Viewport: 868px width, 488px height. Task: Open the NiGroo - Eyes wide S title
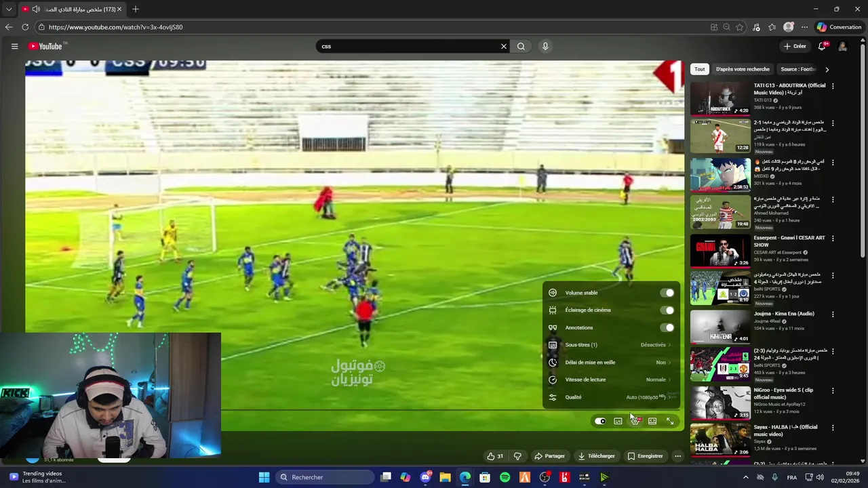(x=784, y=393)
